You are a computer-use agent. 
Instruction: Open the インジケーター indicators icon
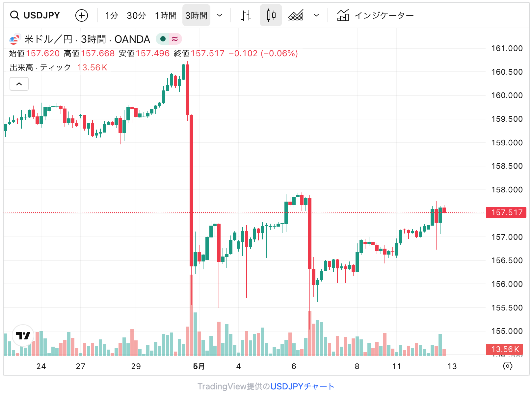tap(343, 15)
